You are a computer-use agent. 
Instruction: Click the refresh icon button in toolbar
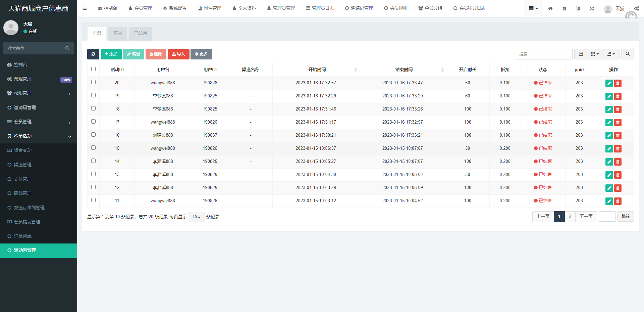pos(93,54)
